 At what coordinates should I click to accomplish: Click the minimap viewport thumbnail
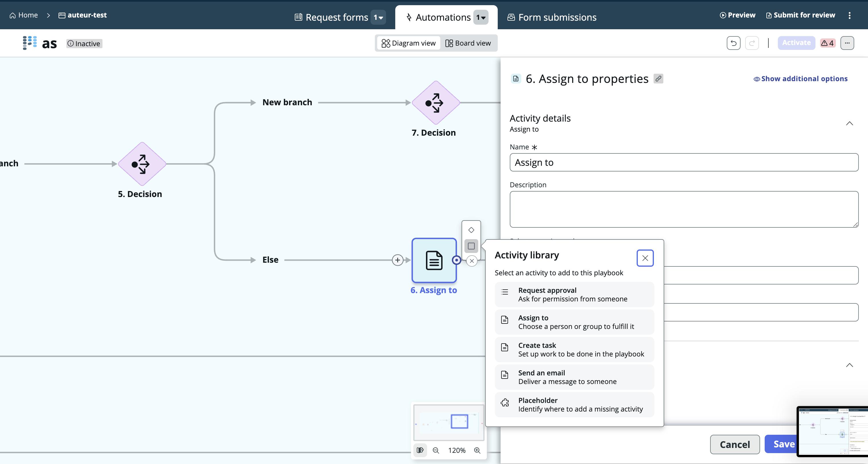460,421
